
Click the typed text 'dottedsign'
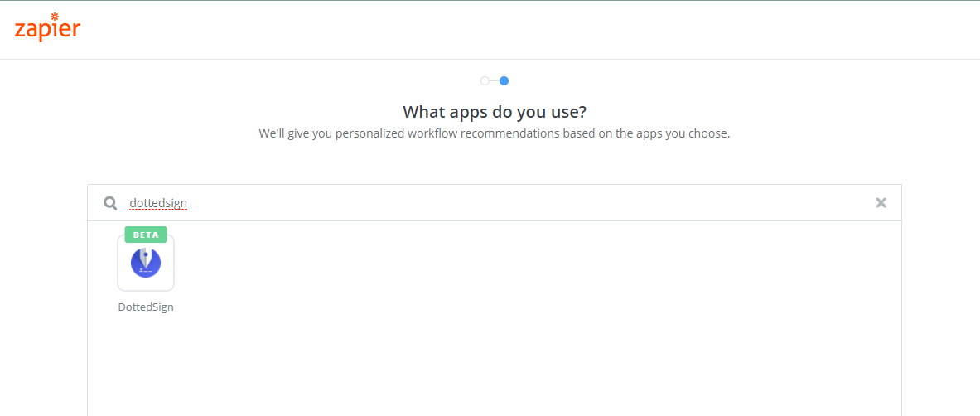tap(158, 203)
